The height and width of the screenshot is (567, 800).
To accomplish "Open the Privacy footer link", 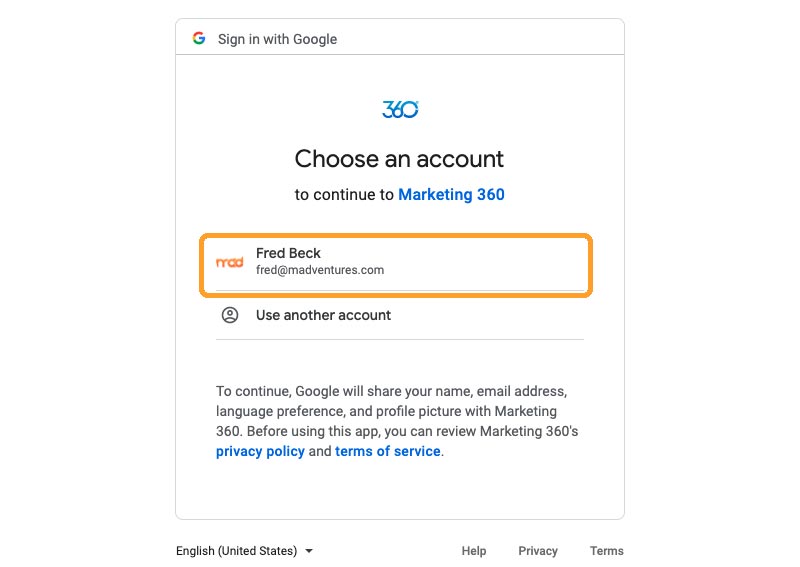I will click(x=538, y=551).
